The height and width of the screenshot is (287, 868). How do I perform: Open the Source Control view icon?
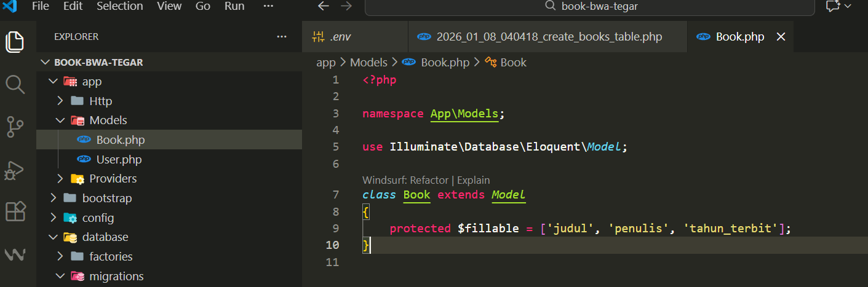click(15, 127)
